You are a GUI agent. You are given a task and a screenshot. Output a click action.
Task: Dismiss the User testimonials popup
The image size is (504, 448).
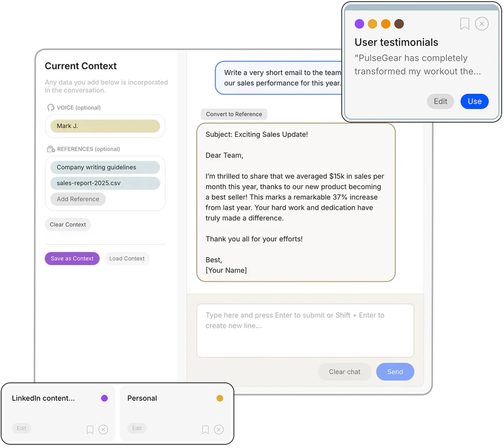(x=482, y=24)
